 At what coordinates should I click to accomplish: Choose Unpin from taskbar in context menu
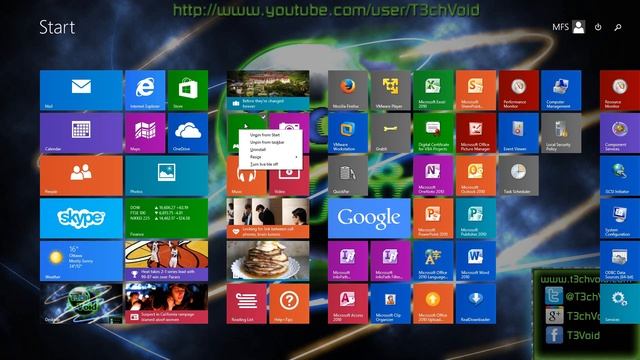point(267,142)
